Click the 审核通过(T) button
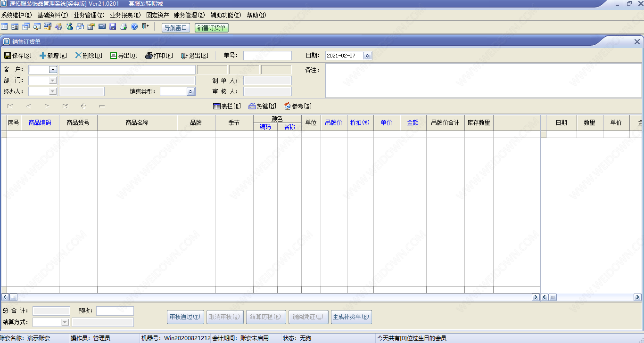Viewport: 644px width, 343px height. [185, 317]
